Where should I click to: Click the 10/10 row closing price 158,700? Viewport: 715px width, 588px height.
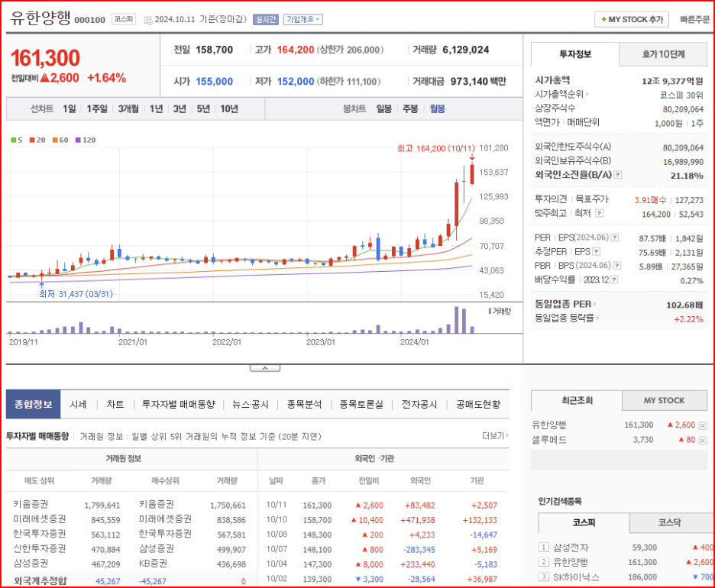coord(317,520)
